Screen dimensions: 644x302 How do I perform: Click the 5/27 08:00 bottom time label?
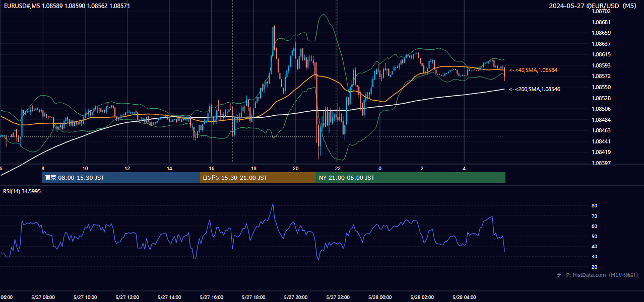pyautogui.click(x=42, y=297)
